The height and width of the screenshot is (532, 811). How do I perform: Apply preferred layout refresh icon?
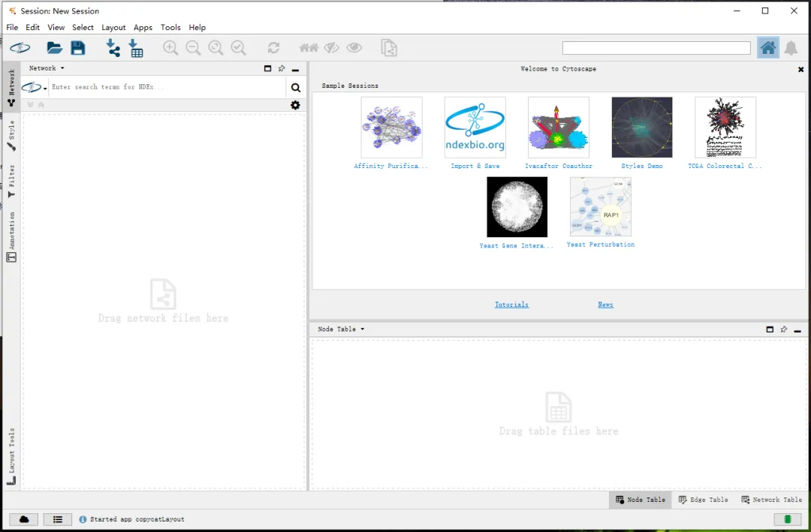[273, 48]
